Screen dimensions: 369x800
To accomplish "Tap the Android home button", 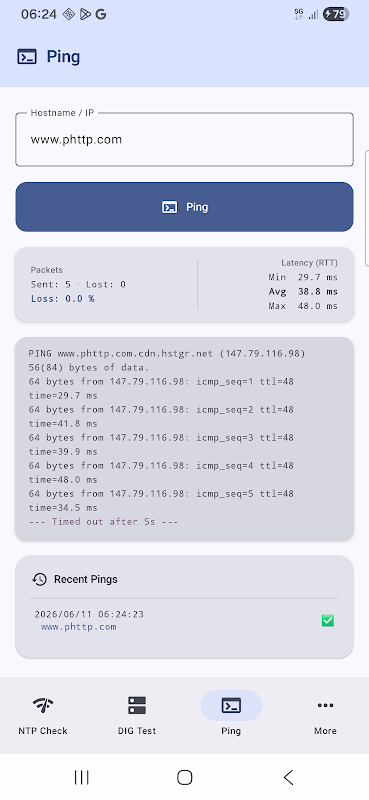I will click(x=184, y=777).
